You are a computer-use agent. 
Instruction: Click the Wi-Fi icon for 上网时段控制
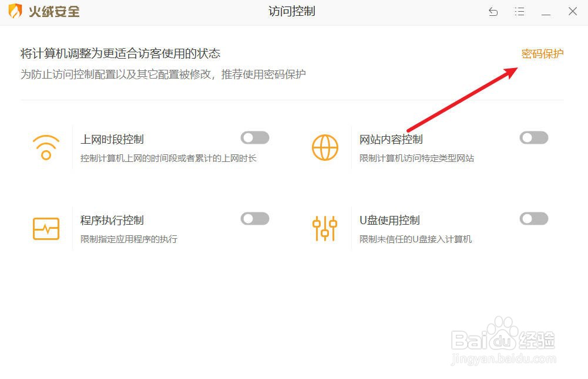pyautogui.click(x=46, y=147)
